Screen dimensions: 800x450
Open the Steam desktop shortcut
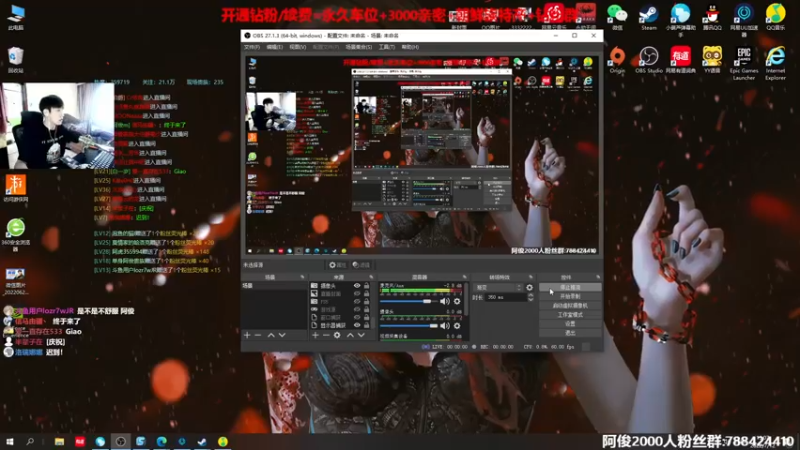pos(649,17)
